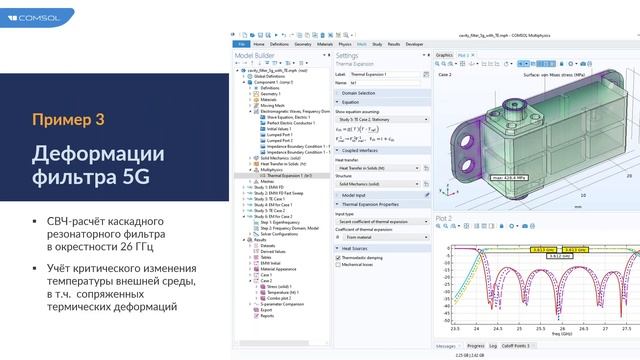640x360 pixels.
Task: Open the From material coefficient dropdown
Action: [386, 237]
